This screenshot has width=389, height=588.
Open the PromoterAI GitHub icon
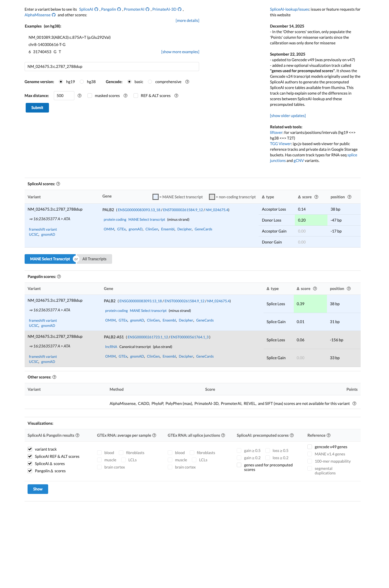(147, 9)
